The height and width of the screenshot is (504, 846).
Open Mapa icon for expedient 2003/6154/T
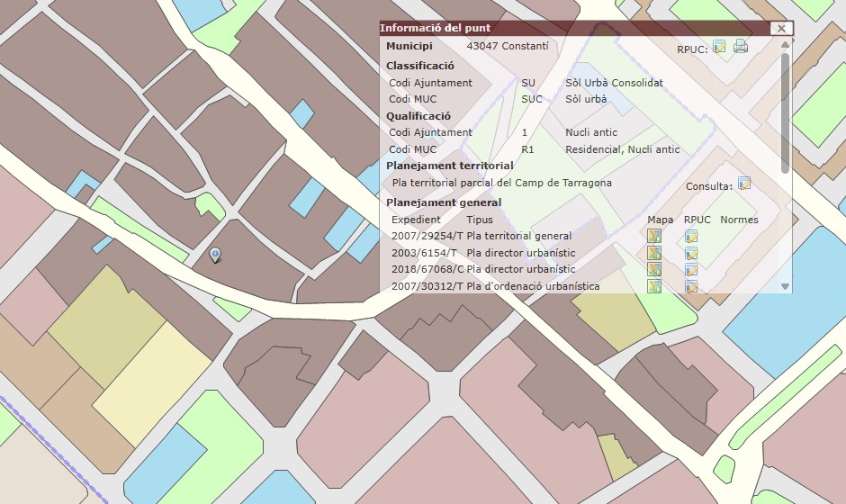tap(654, 253)
